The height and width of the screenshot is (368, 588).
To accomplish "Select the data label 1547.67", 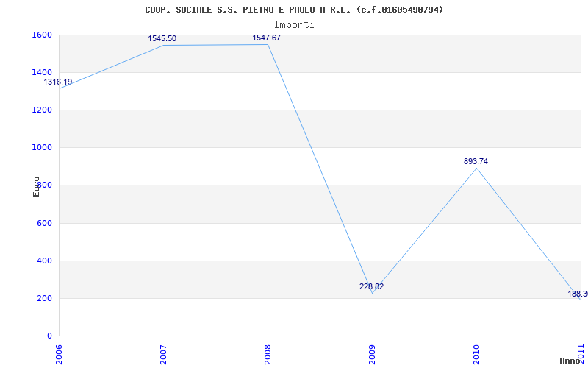I will pyautogui.click(x=266, y=38).
